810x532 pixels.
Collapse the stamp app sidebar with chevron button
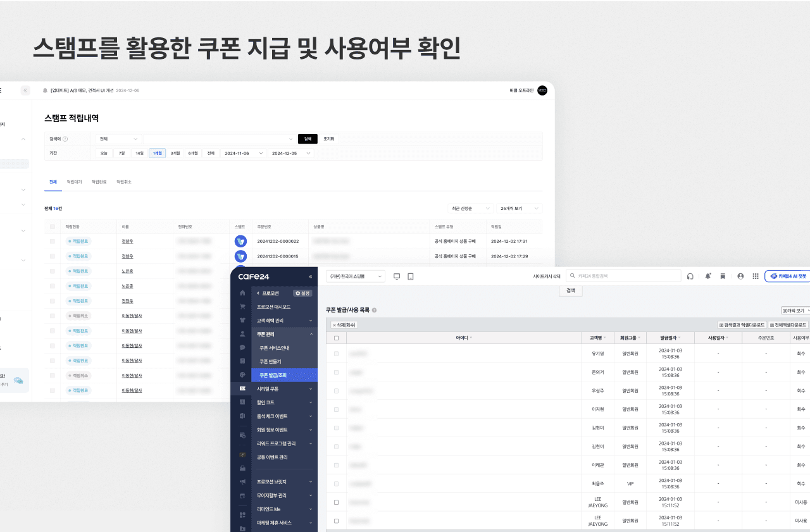[x=25, y=90]
